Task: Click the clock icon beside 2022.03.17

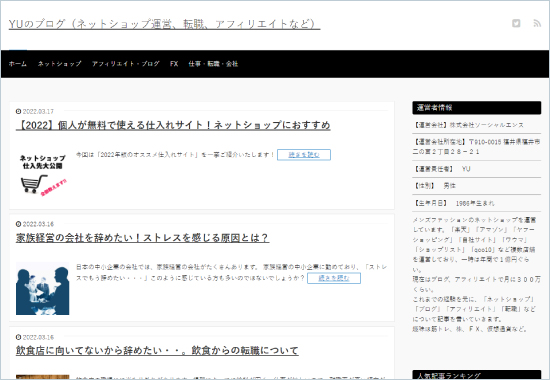Action: tap(19, 112)
